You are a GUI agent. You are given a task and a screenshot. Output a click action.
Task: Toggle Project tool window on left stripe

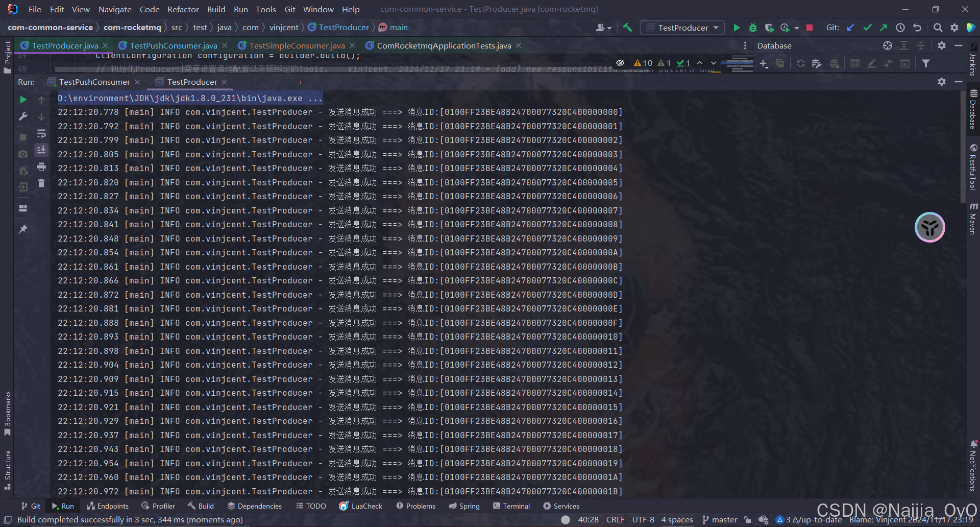(x=7, y=56)
